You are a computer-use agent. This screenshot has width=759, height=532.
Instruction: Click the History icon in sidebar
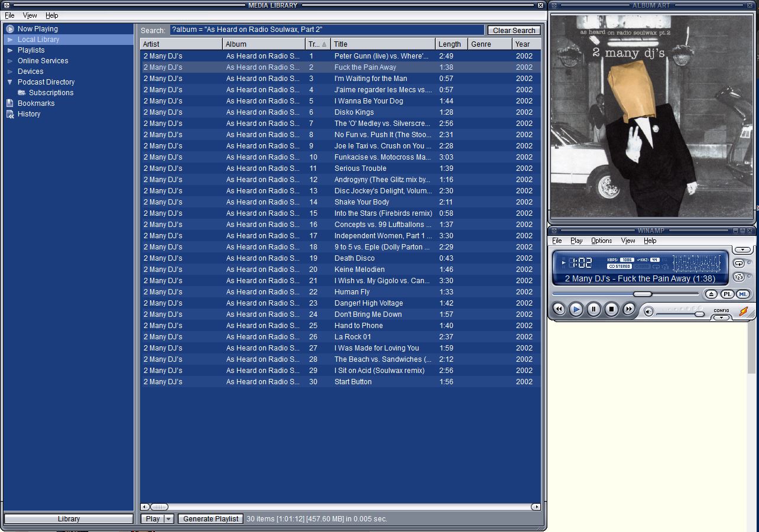tap(10, 113)
